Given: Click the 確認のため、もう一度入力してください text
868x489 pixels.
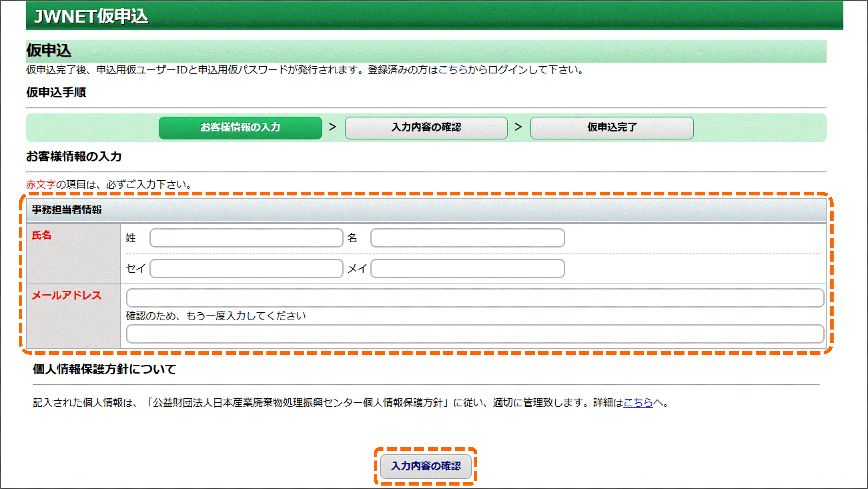Looking at the screenshot, I should pyautogui.click(x=216, y=316).
